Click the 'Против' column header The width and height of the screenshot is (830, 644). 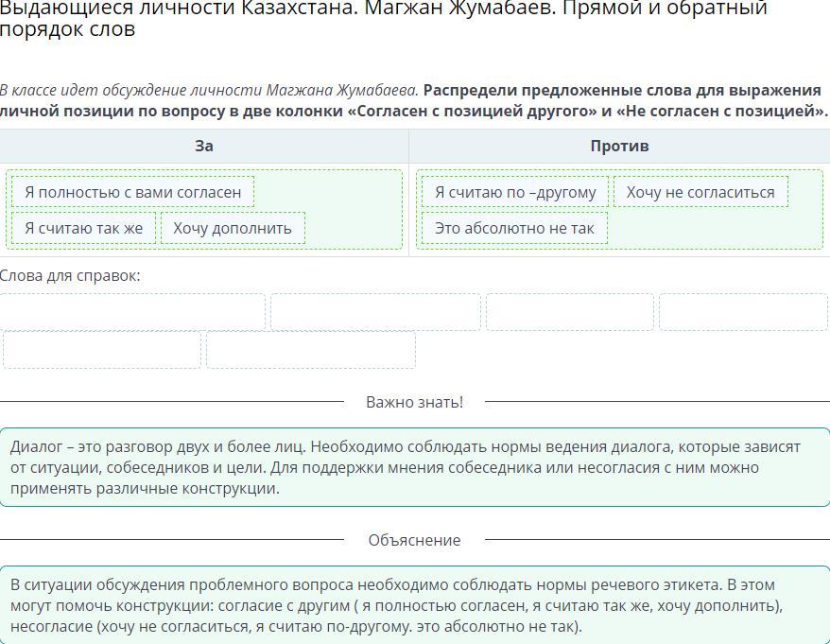(619, 146)
